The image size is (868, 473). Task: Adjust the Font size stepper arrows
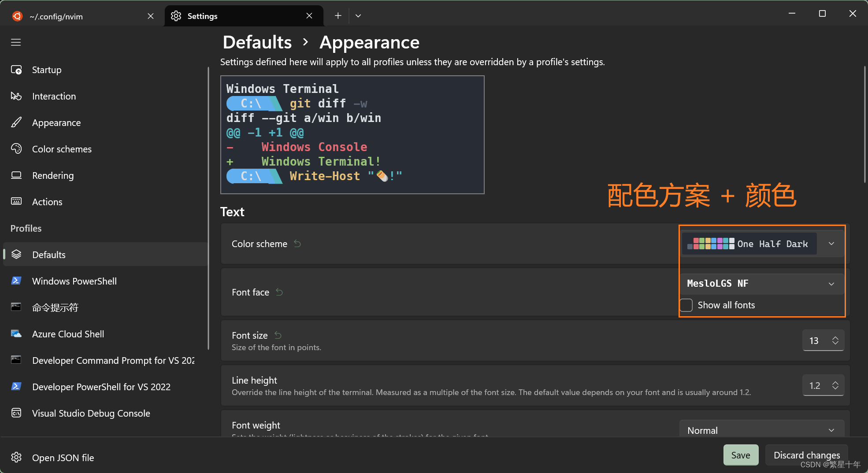coord(835,340)
